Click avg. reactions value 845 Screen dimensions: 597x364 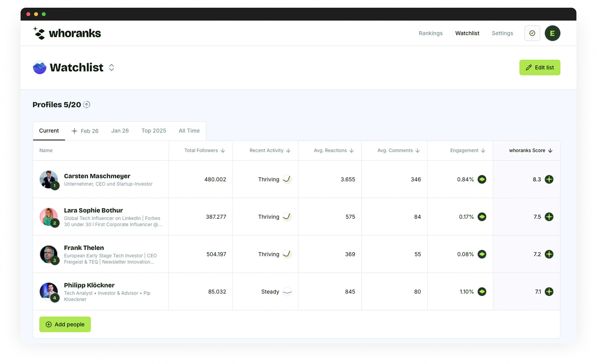pos(350,292)
